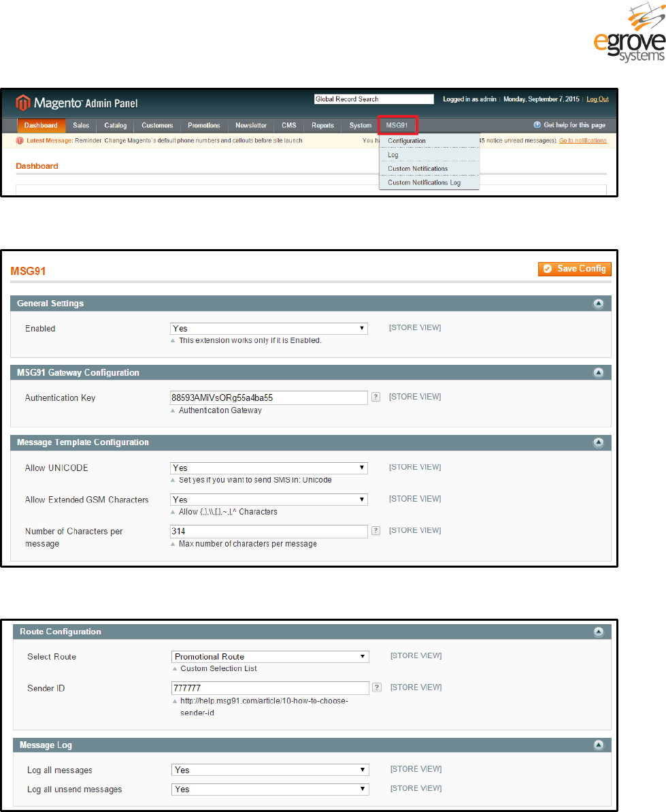
Task: Open the Allow UNICODE dropdown
Action: pos(269,468)
